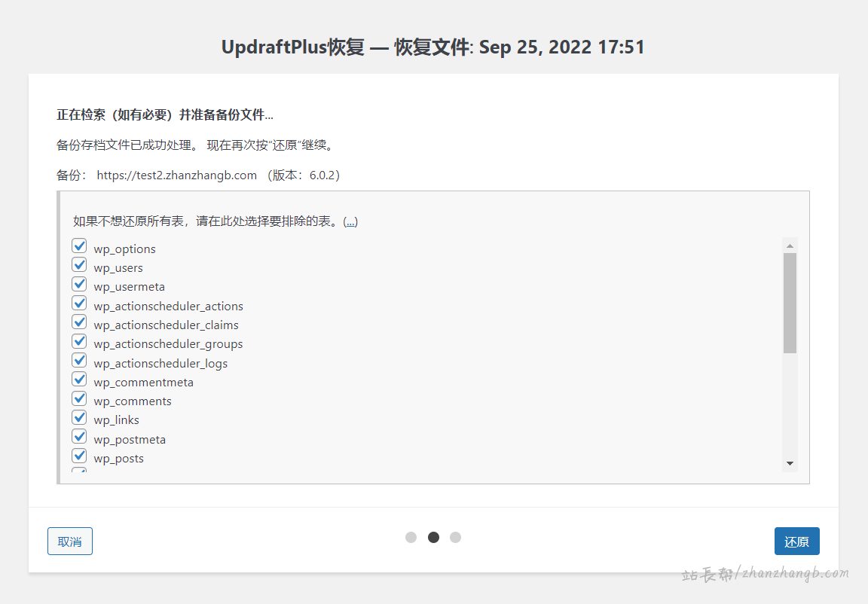Click the scrollbar down arrow

click(790, 463)
